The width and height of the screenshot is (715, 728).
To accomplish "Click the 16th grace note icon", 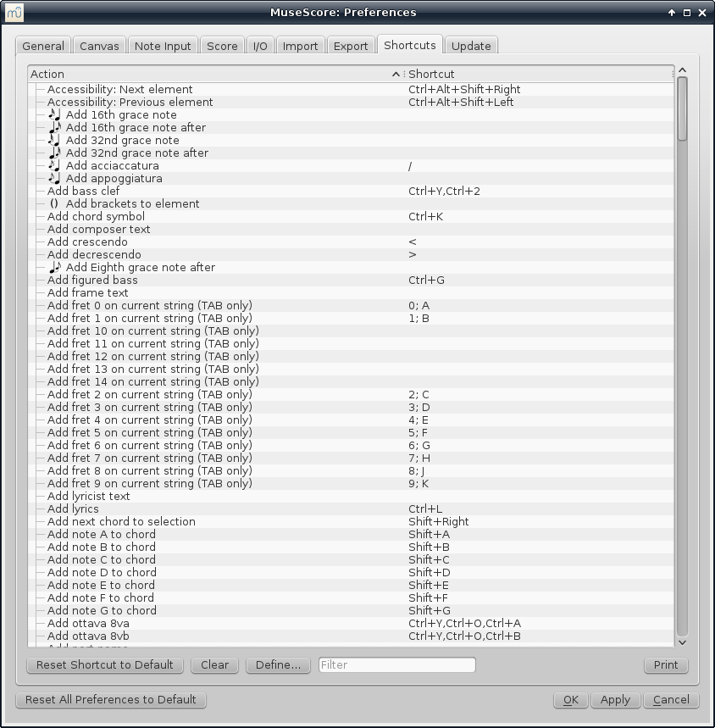I will click(x=55, y=114).
